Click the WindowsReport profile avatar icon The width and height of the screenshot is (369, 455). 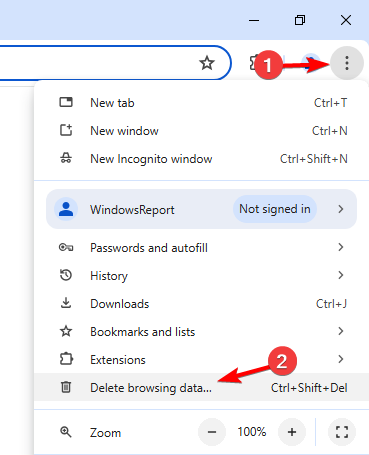[66, 209]
